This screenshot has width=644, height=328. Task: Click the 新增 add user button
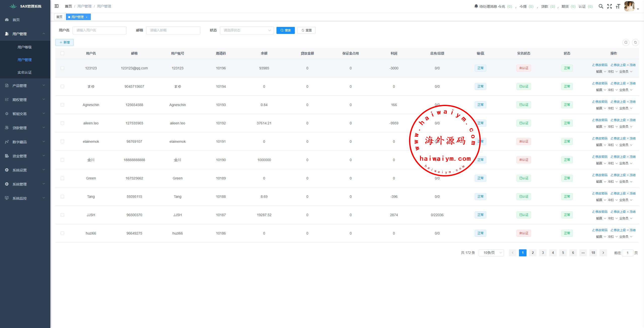tap(64, 42)
